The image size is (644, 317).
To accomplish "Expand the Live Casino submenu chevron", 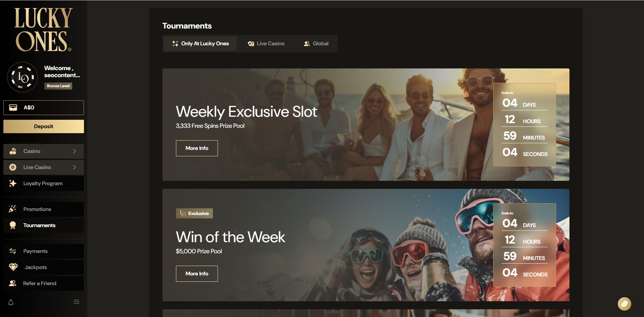I will coord(75,167).
